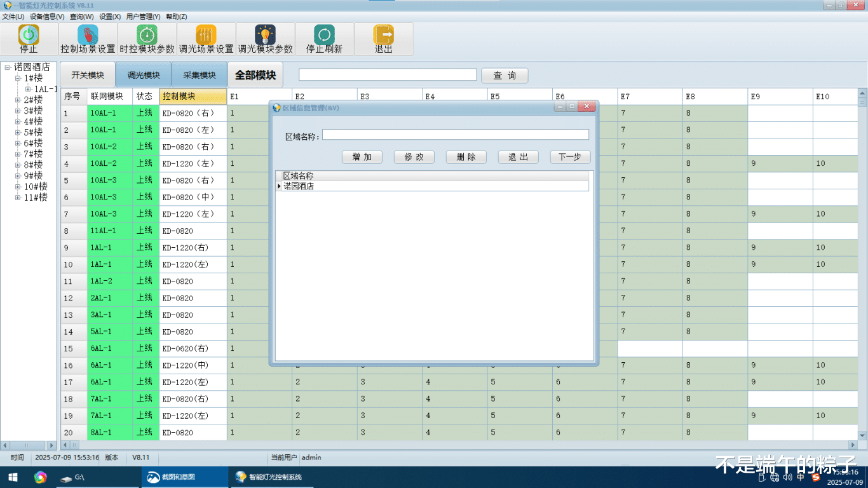868x488 pixels.
Task: Click the 联网模块 column header
Action: coord(110,97)
